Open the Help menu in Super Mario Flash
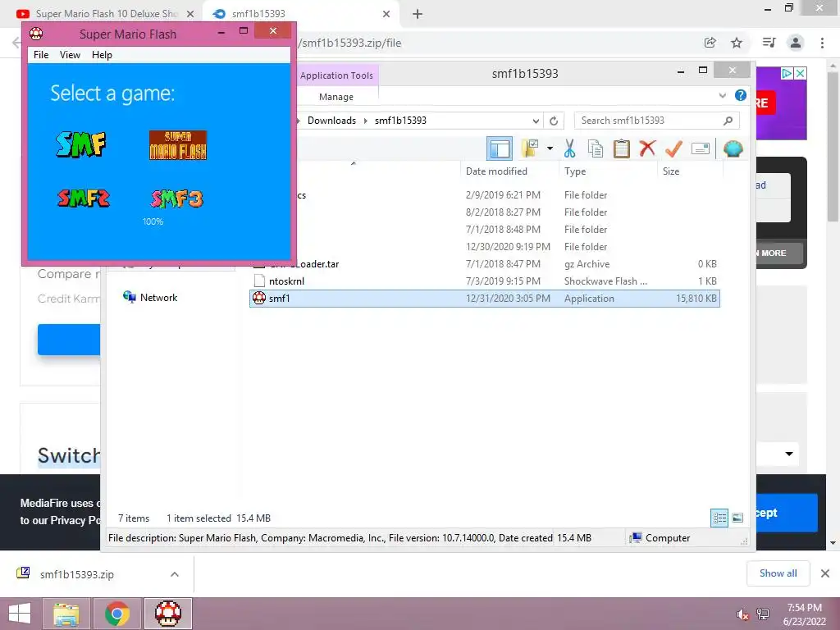 102,55
